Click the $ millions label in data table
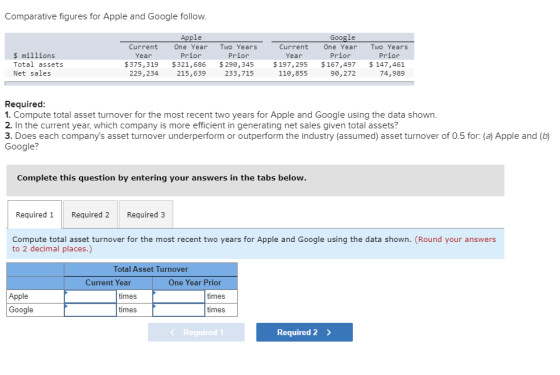Image resolution: width=560 pixels, height=375 pixels. [34, 55]
